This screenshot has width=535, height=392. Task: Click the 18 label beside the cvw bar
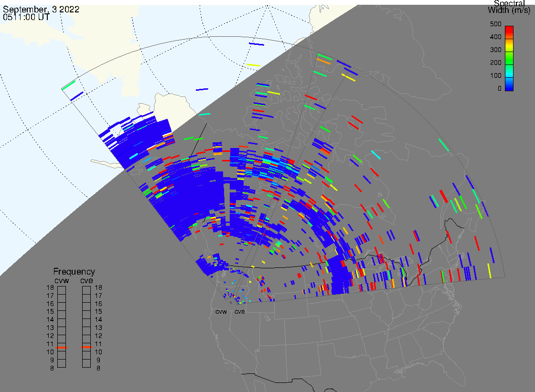pyautogui.click(x=50, y=287)
